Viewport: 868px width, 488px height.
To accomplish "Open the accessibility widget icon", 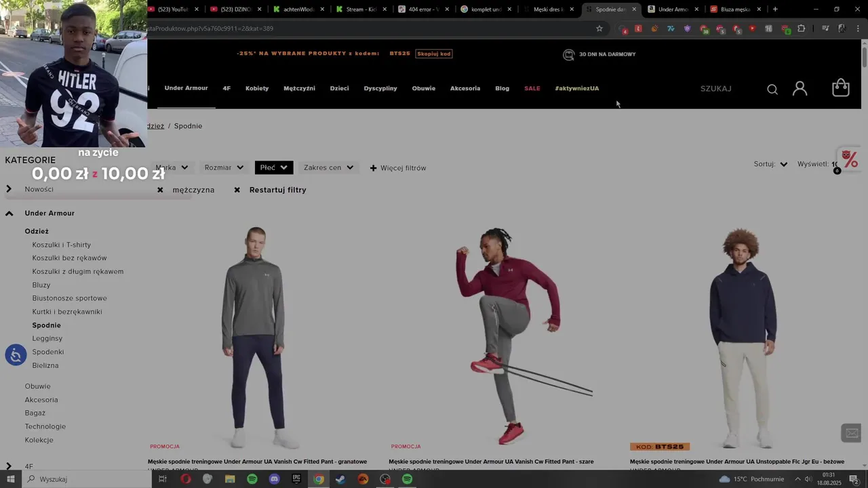I will point(16,355).
